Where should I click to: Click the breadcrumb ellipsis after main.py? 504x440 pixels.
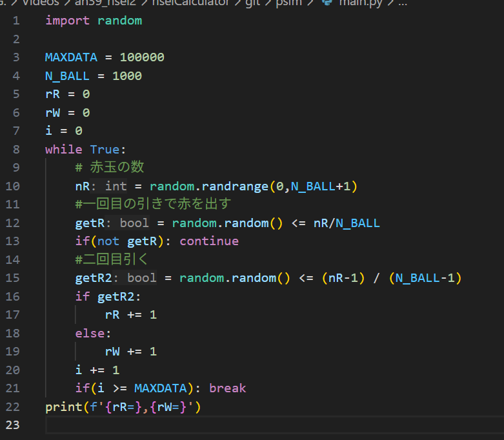[403, 4]
